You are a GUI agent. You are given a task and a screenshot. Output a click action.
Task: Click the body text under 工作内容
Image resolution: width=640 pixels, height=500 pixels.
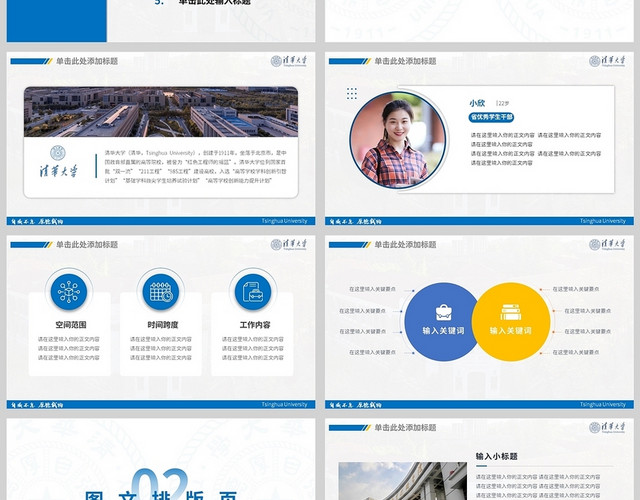pos(253,348)
